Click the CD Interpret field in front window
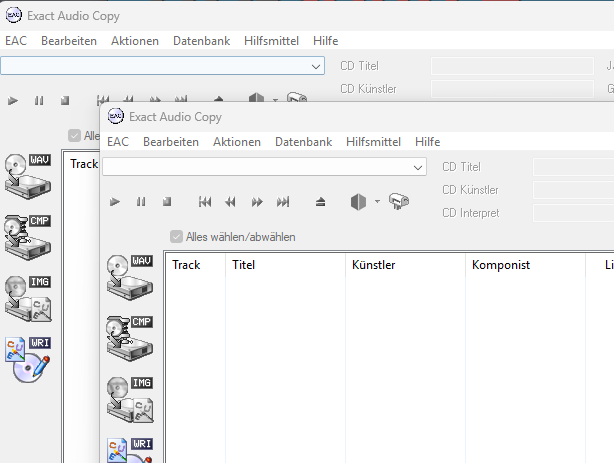This screenshot has width=614, height=463. pos(574,213)
